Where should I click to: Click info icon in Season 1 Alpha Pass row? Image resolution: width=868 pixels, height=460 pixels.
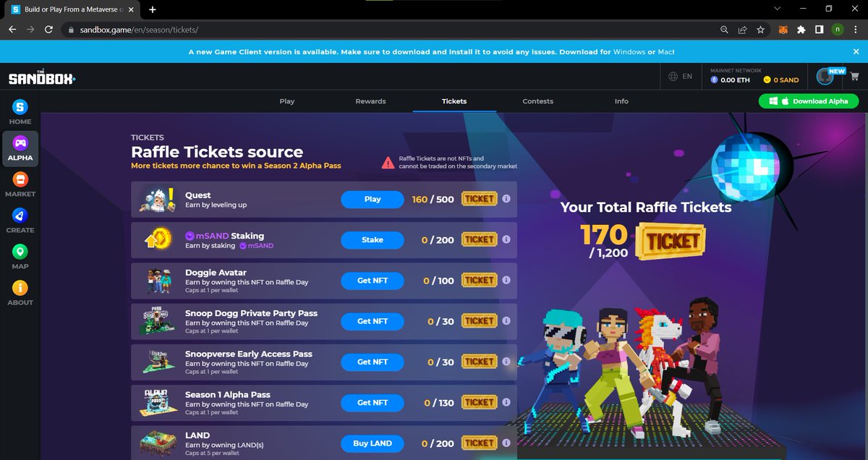point(506,402)
